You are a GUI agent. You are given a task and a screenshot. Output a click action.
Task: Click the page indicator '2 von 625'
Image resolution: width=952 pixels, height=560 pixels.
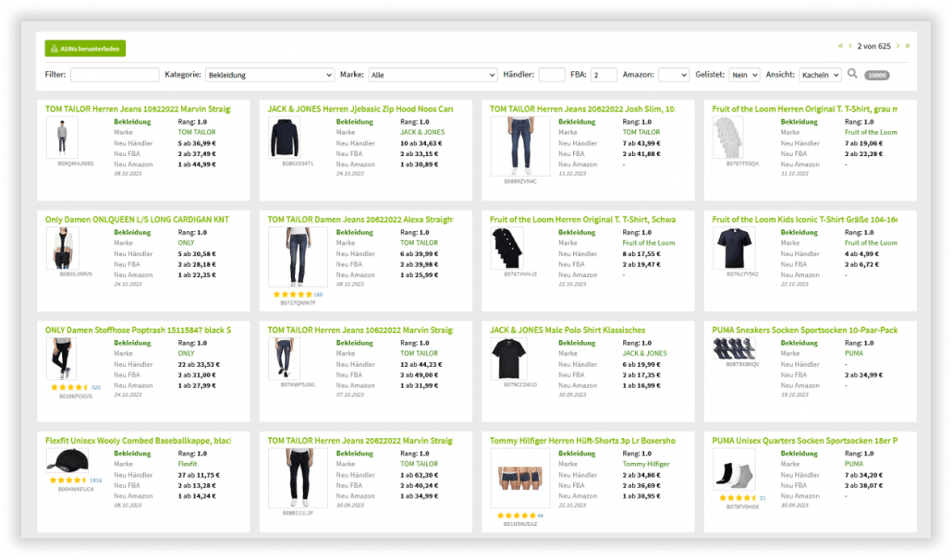(x=873, y=46)
